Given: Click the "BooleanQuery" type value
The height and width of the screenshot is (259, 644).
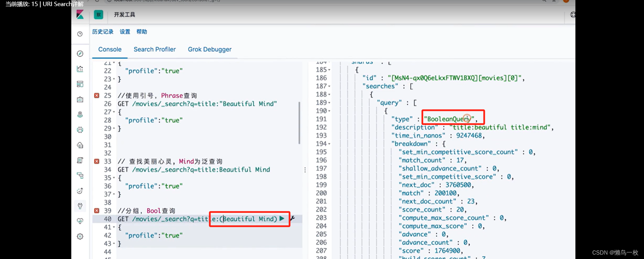Looking at the screenshot, I should tap(449, 119).
